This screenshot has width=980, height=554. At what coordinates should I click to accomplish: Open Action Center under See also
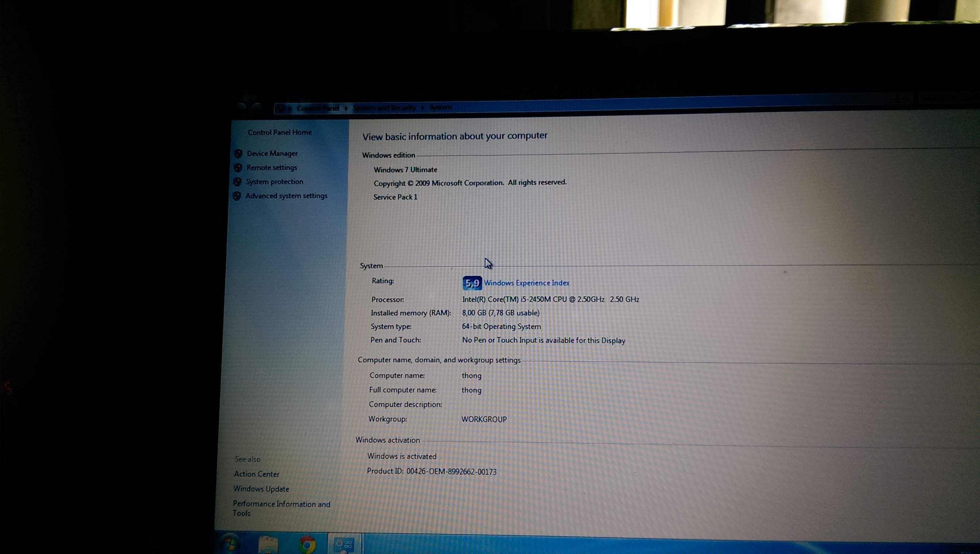pos(257,474)
